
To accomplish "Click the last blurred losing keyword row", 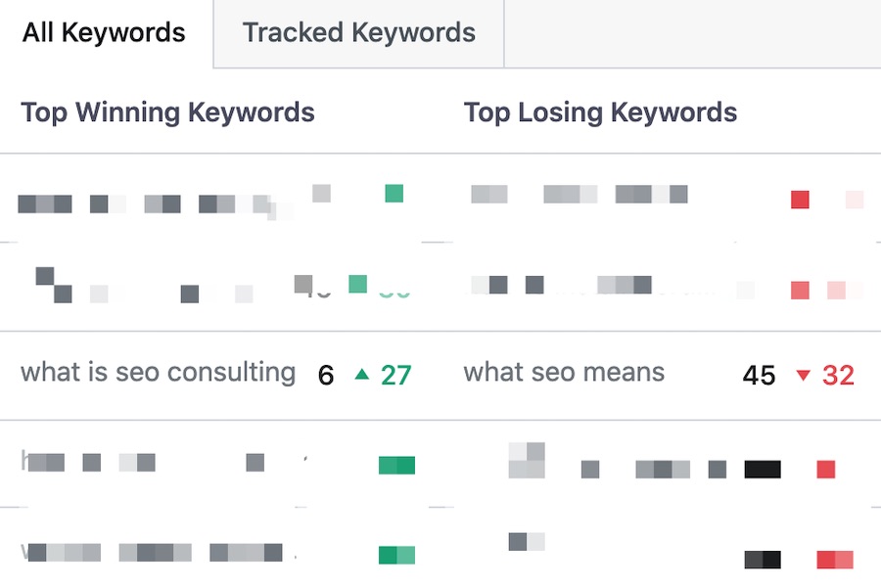I will [x=667, y=548].
